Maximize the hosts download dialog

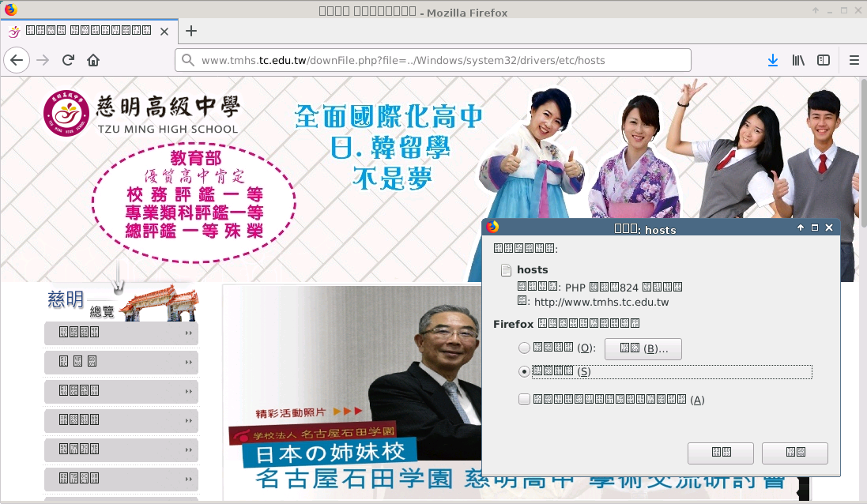click(x=815, y=228)
